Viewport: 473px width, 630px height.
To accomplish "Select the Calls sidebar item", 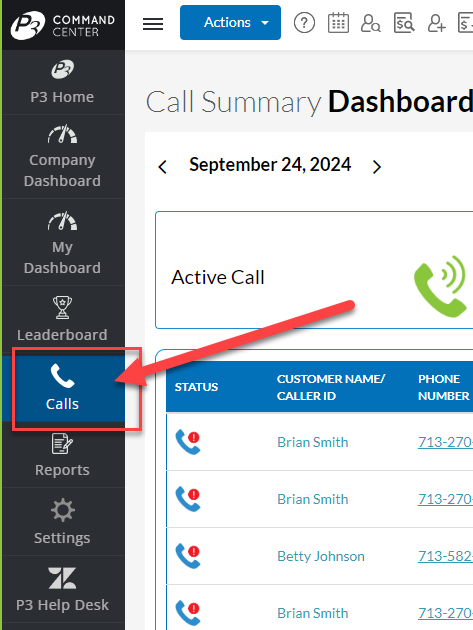I will pos(63,389).
